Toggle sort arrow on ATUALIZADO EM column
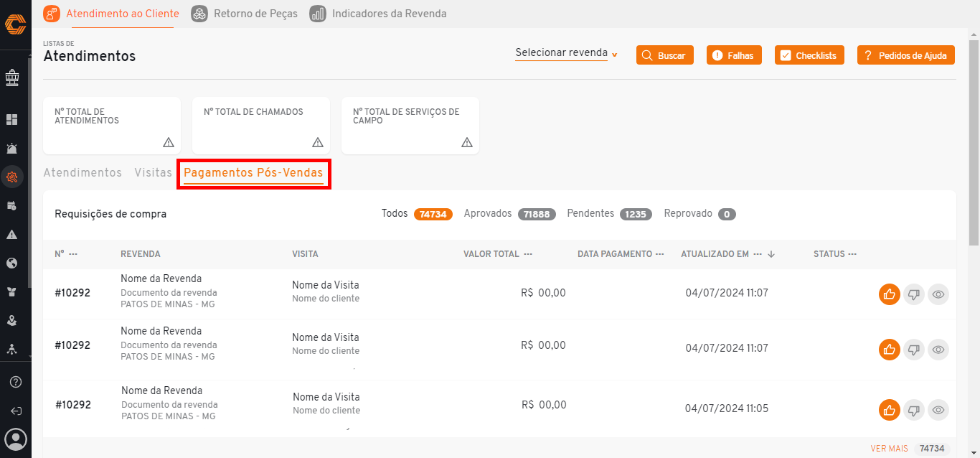The width and height of the screenshot is (980, 458). pyautogui.click(x=771, y=254)
